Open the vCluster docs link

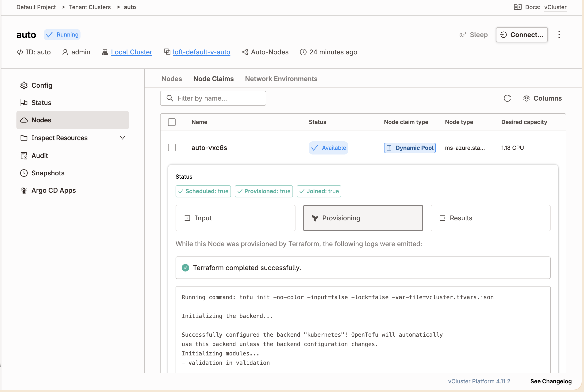click(555, 7)
